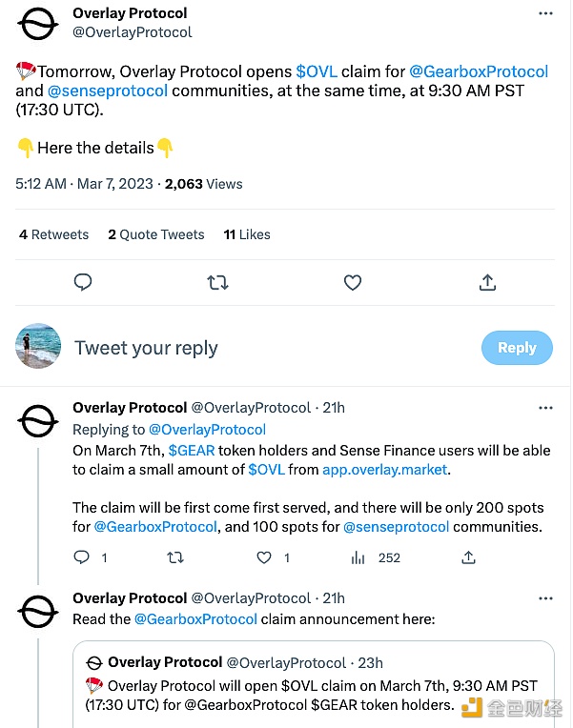Click the reply icon under main tweet

pyautogui.click(x=83, y=282)
